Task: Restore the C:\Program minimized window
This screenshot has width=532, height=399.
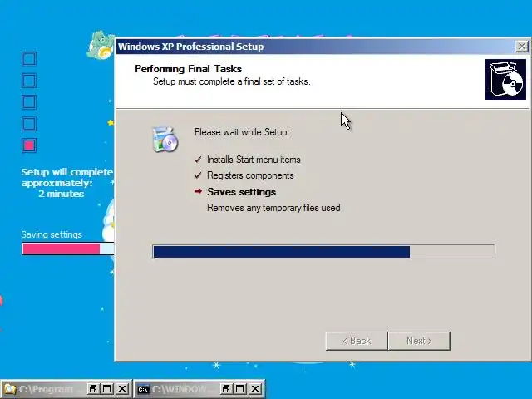Action: click(x=92, y=389)
